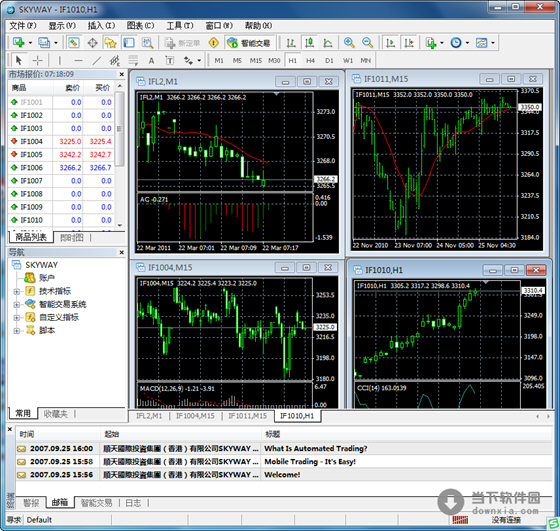This screenshot has height=531, width=560.
Task: Switch to the 即时图 tab in Market Watch
Action: 72,237
